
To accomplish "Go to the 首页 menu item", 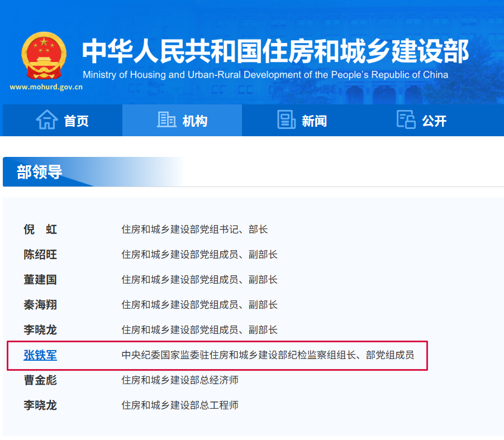I will click(76, 121).
